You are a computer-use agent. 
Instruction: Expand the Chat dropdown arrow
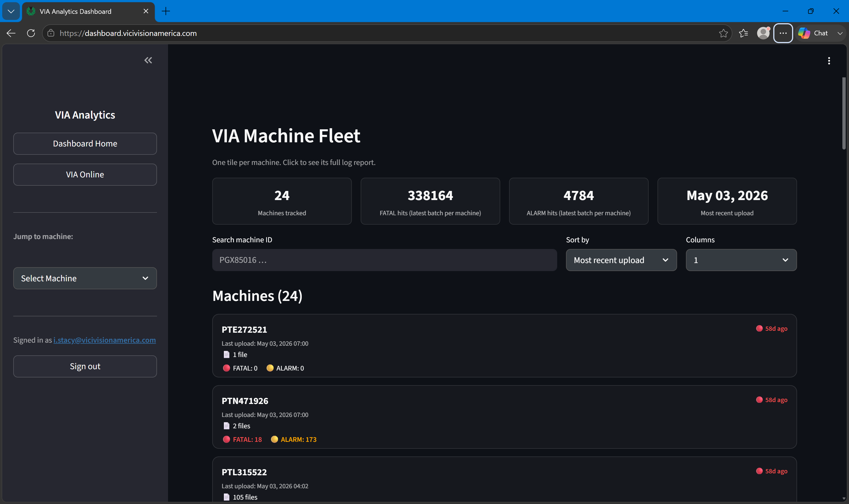840,33
